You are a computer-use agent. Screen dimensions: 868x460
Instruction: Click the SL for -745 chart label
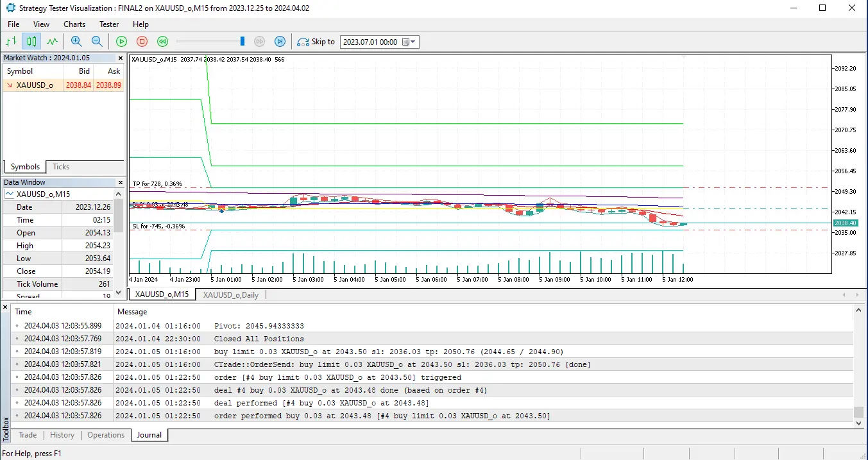pyautogui.click(x=158, y=226)
